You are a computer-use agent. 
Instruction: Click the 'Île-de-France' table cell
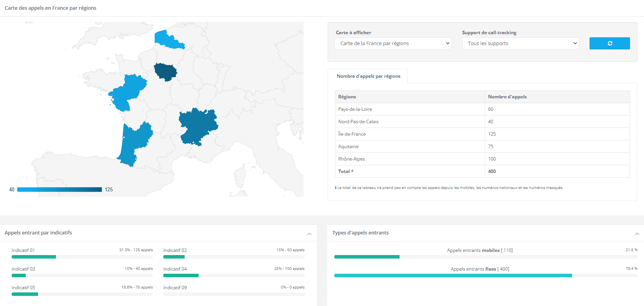click(410, 134)
